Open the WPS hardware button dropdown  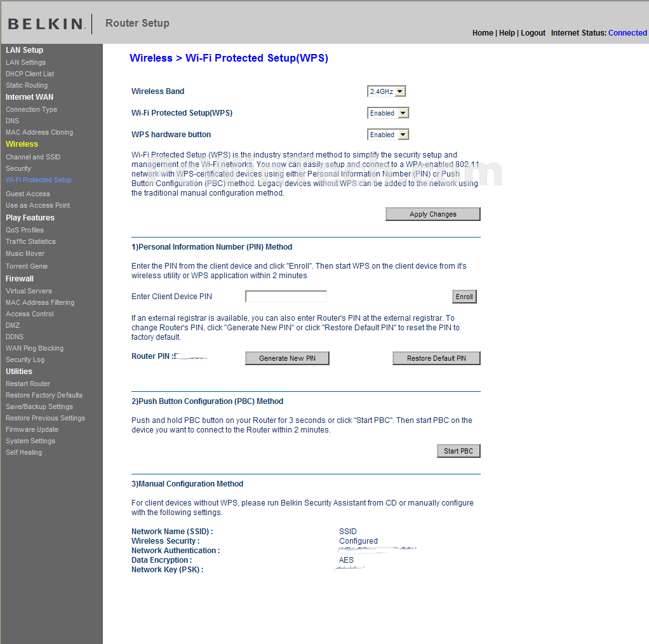388,135
